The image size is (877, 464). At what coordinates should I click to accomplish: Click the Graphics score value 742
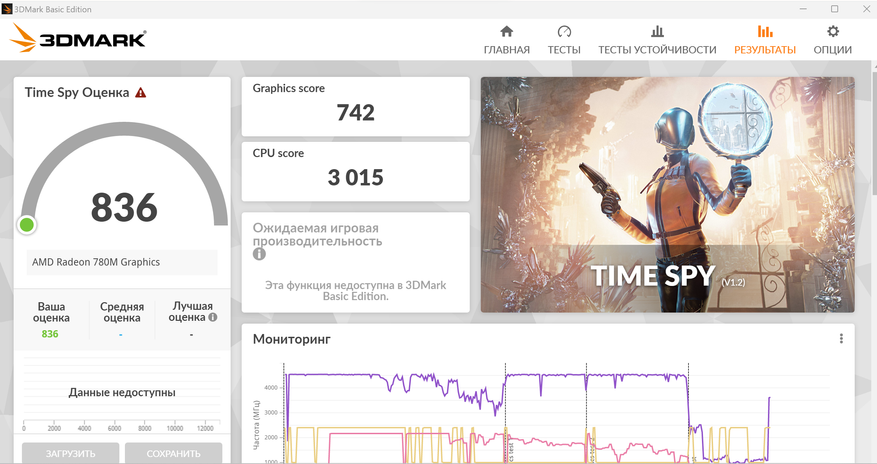tap(356, 113)
